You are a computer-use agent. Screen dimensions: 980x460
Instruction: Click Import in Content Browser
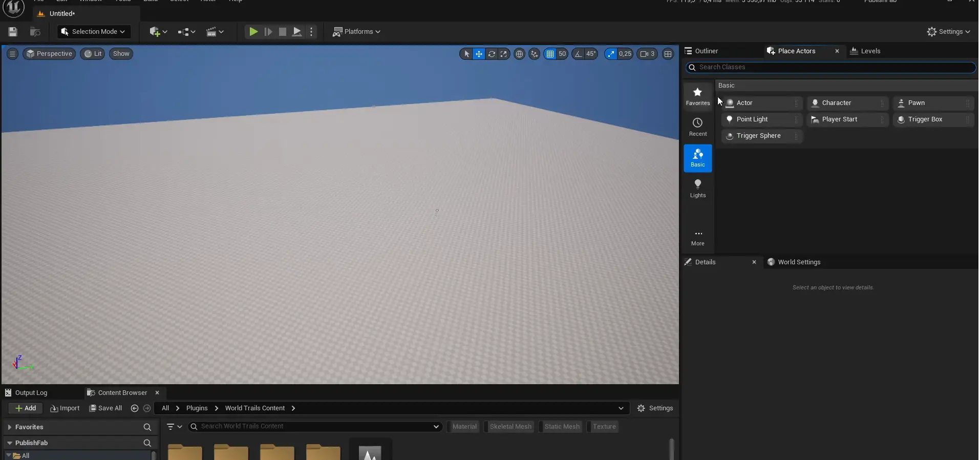65,408
